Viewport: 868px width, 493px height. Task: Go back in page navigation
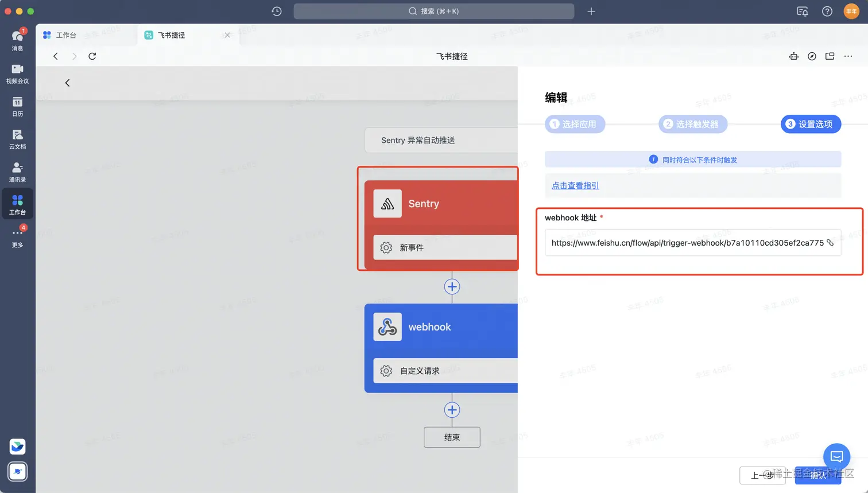point(56,56)
